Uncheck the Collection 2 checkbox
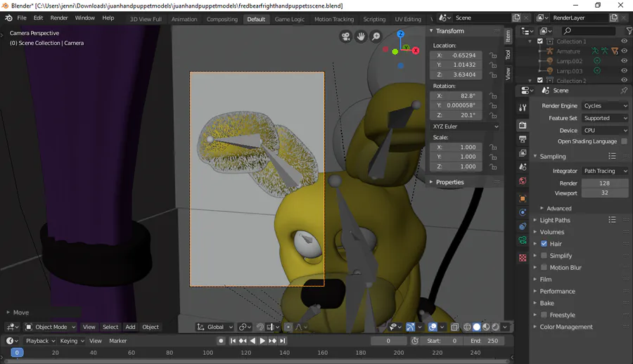 click(x=540, y=80)
